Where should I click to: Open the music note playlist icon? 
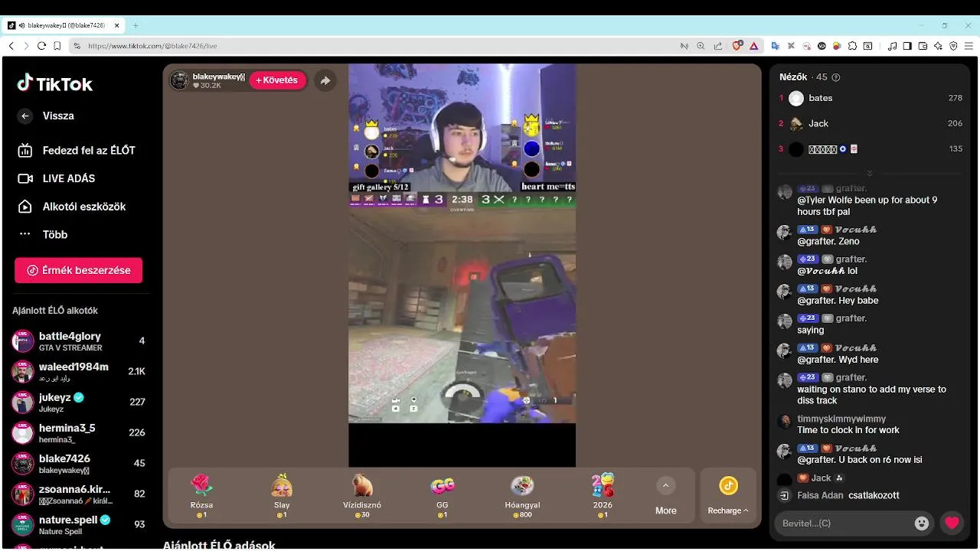893,46
